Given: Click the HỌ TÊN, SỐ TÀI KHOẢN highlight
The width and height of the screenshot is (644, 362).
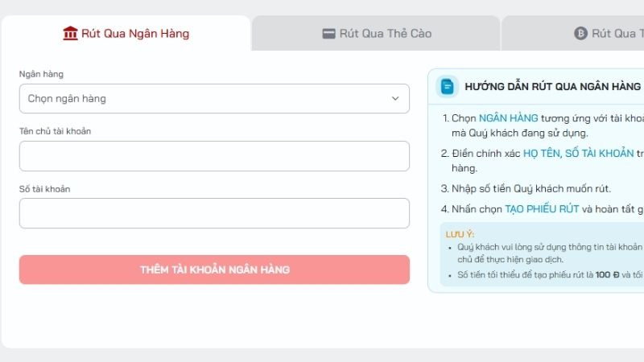Looking at the screenshot, I should click(x=578, y=154).
